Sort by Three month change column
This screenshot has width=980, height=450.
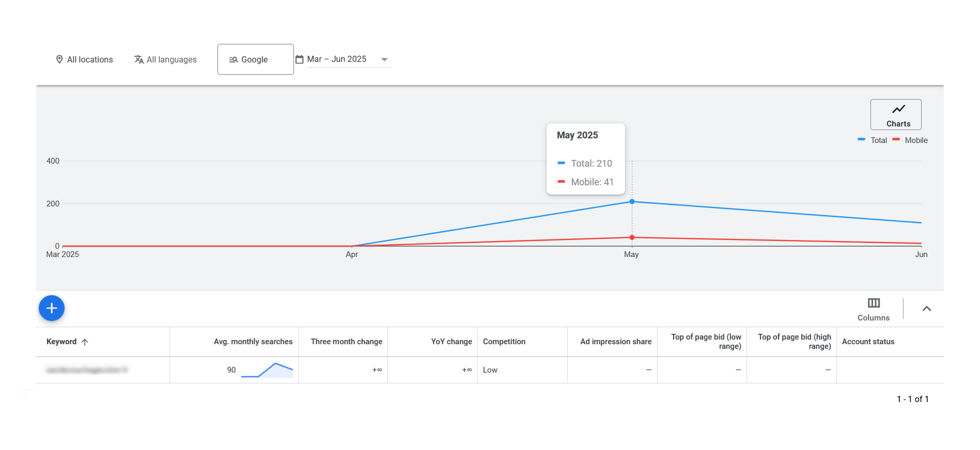point(346,342)
